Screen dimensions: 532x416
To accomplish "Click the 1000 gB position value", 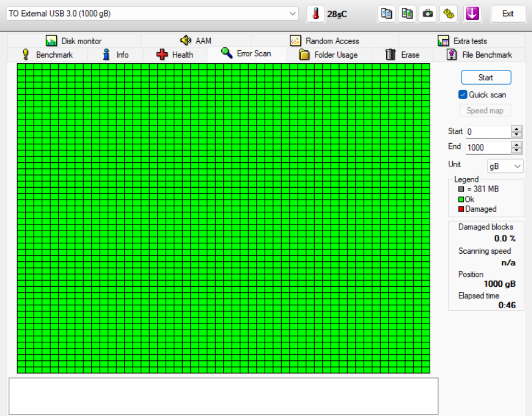I will (500, 284).
